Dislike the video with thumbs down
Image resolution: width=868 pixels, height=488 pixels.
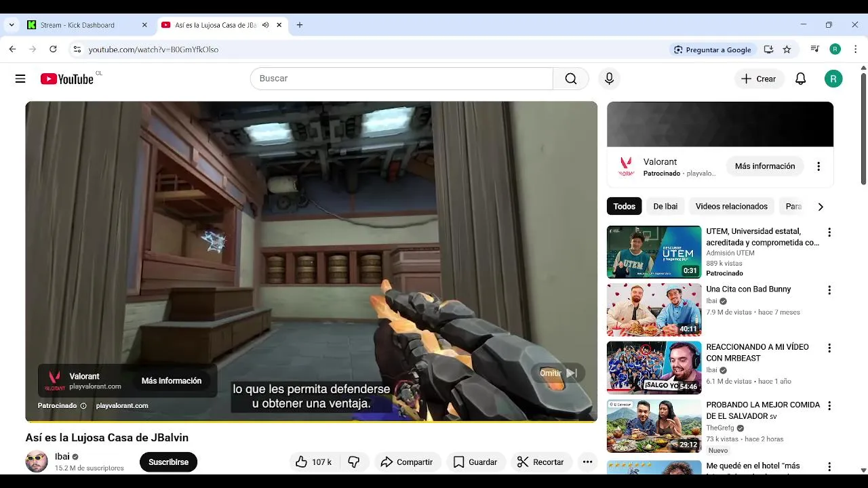(x=353, y=462)
